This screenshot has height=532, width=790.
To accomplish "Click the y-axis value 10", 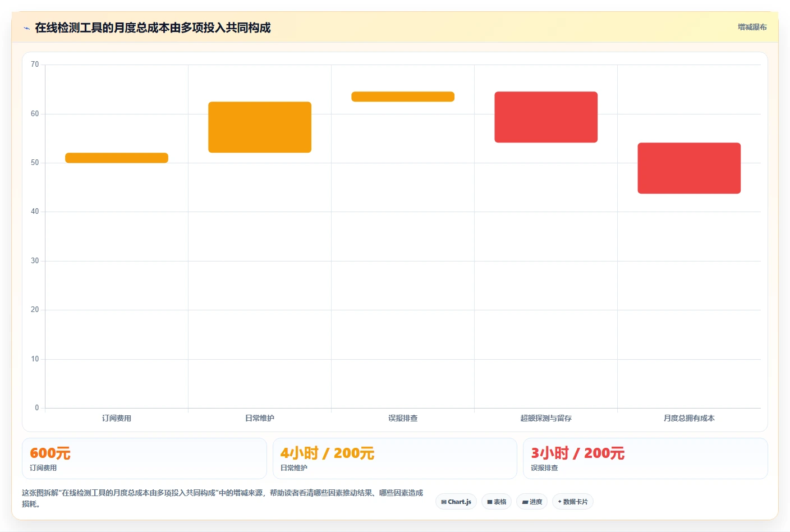I will (35, 359).
